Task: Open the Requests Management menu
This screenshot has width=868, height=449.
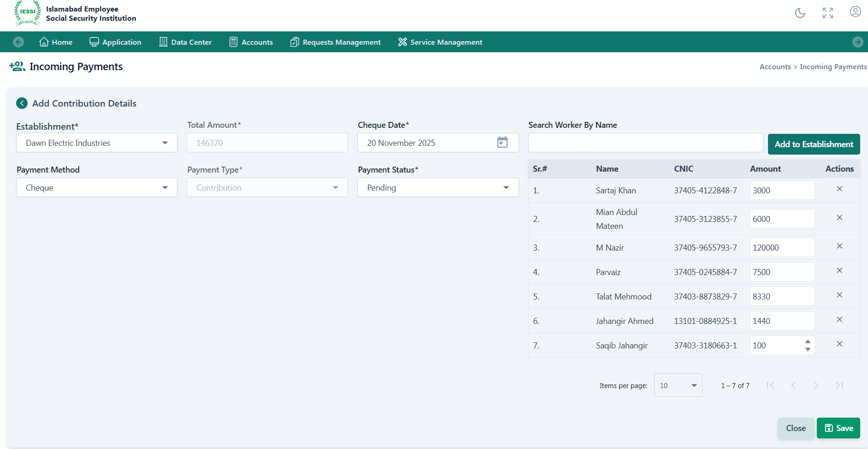Action: 335,42
